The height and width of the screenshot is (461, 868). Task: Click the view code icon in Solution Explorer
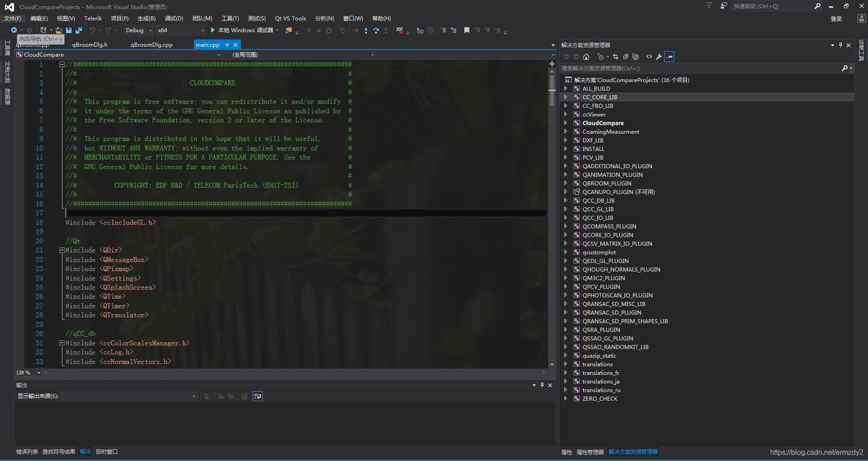click(x=649, y=57)
